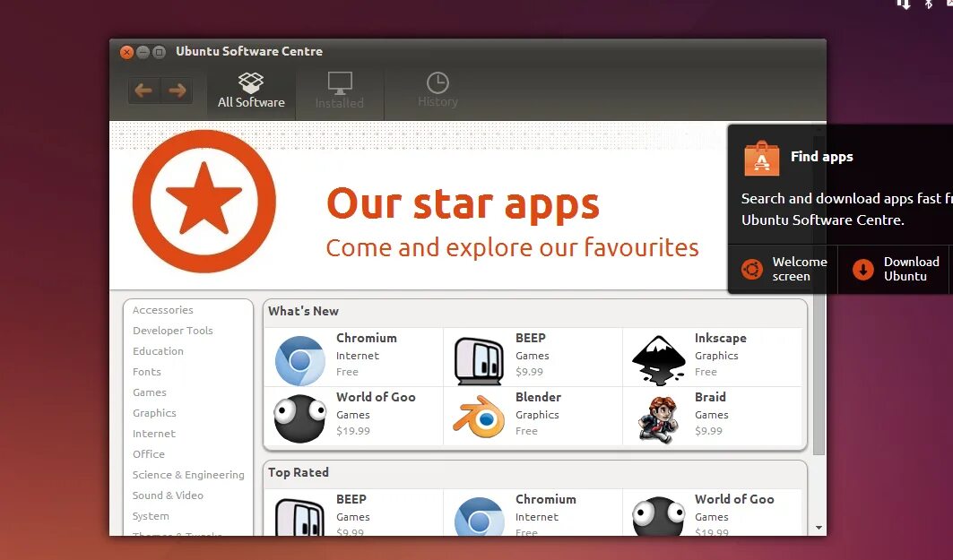Click the BEEP icon under Top Rated
This screenshot has height=560, width=953.
(299, 516)
